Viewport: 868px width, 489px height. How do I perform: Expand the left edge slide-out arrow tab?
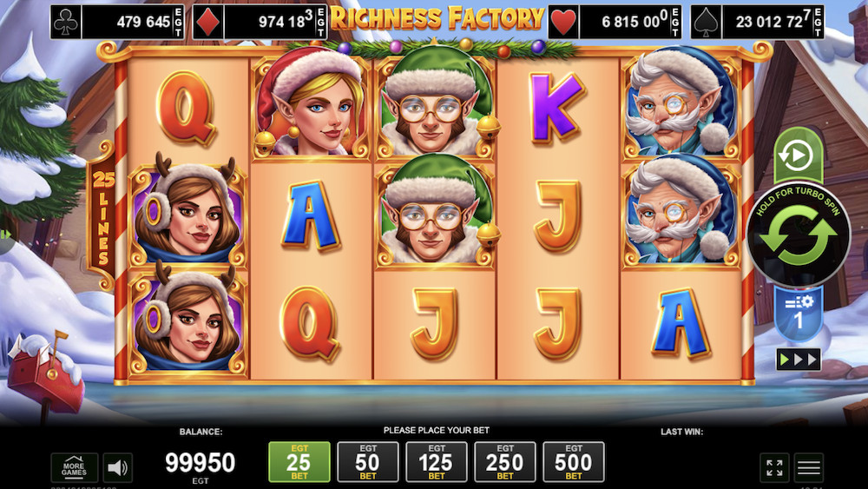pos(7,235)
